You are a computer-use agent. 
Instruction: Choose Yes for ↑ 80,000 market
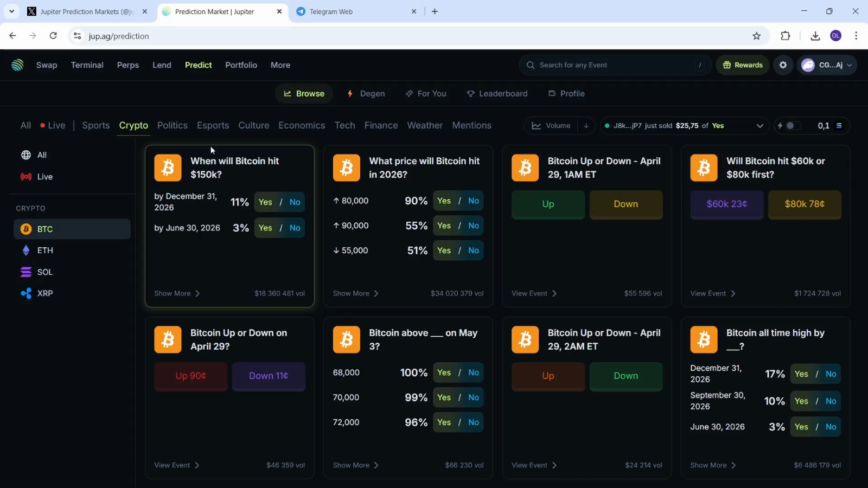[x=444, y=201]
